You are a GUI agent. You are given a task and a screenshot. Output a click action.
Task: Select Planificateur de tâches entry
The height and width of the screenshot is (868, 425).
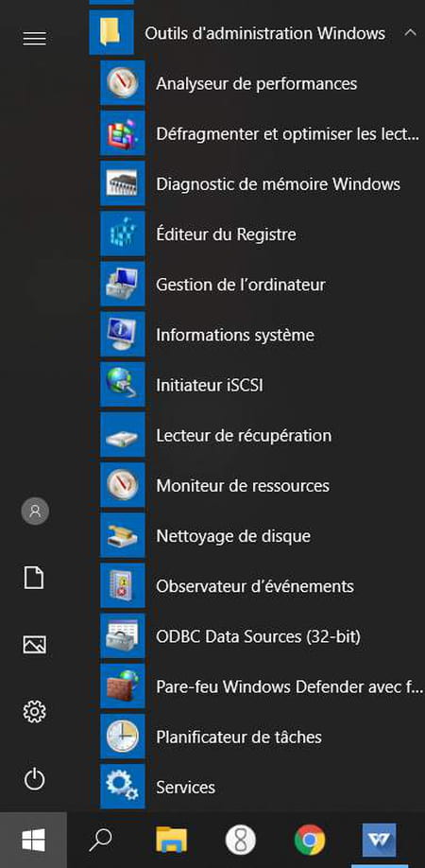(260, 737)
